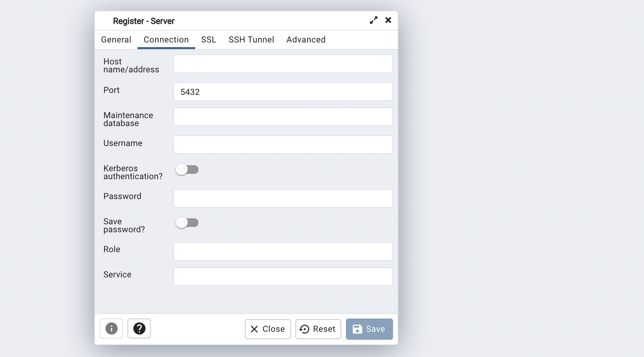Click the Username text box
Image resolution: width=644 pixels, height=357 pixels.
(x=283, y=145)
